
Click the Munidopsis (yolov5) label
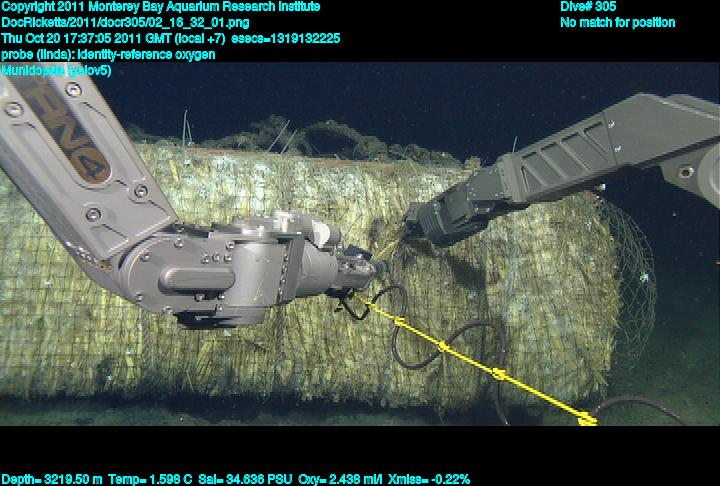point(56,71)
